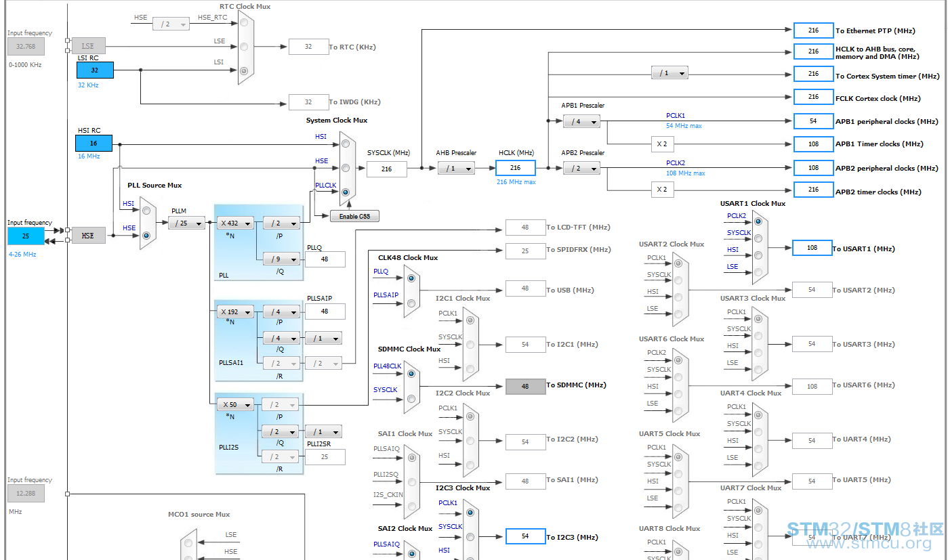This screenshot has width=948, height=560.
Task: Click the To USART1 108 value box
Action: coord(812,248)
